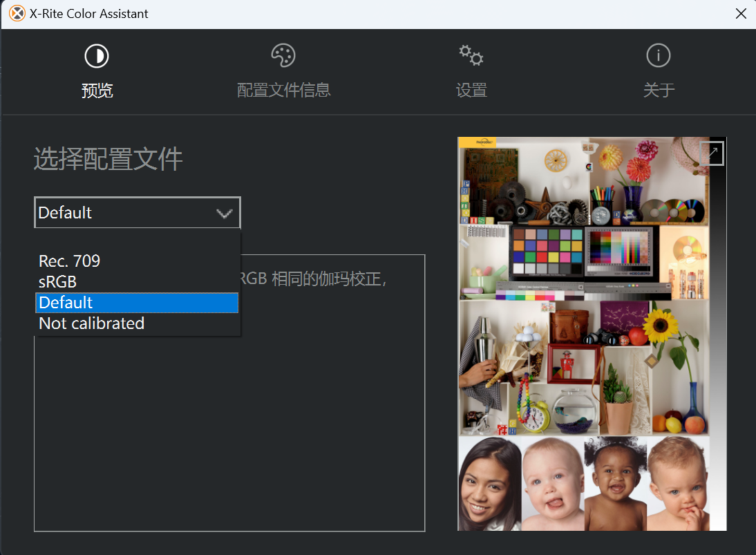Switch to the 配置文件信息 tab
This screenshot has height=555, width=756.
(283, 71)
